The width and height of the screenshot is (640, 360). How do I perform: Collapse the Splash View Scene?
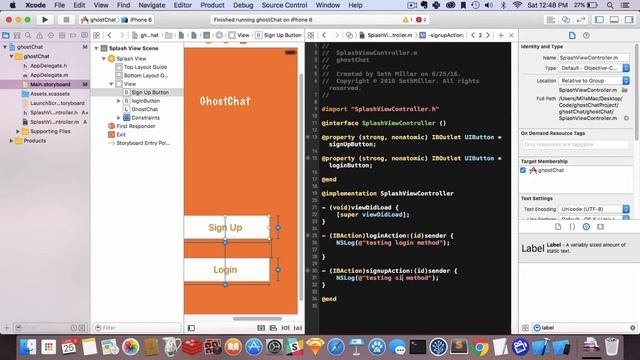click(96, 48)
